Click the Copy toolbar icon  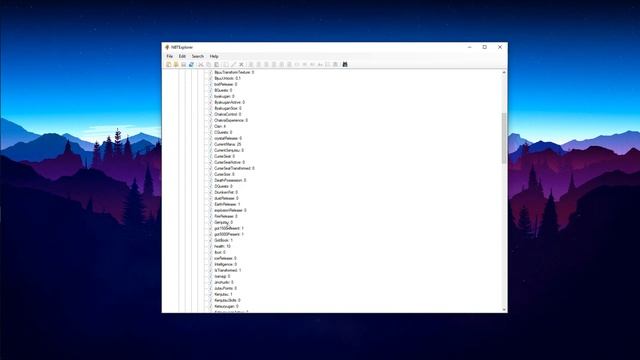coord(209,64)
